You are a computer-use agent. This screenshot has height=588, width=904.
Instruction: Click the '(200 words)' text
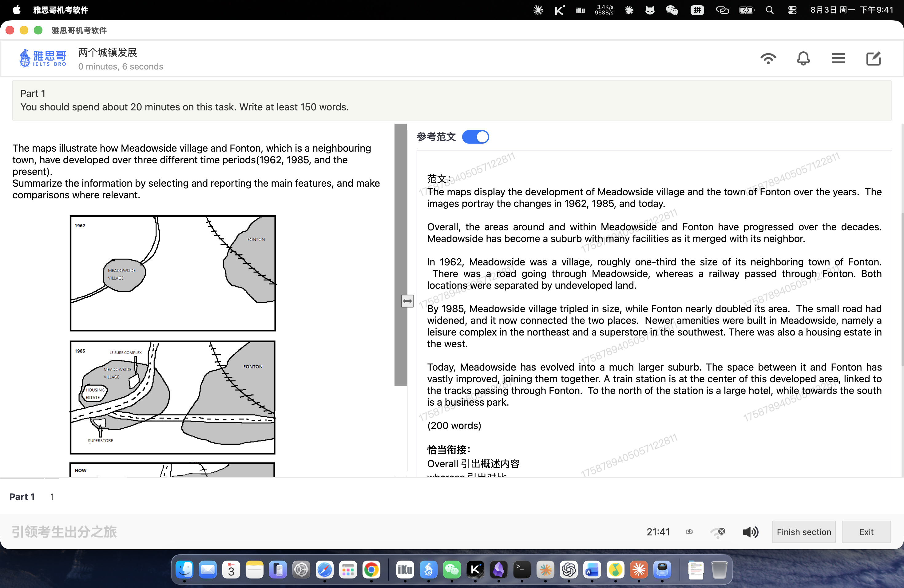(454, 425)
